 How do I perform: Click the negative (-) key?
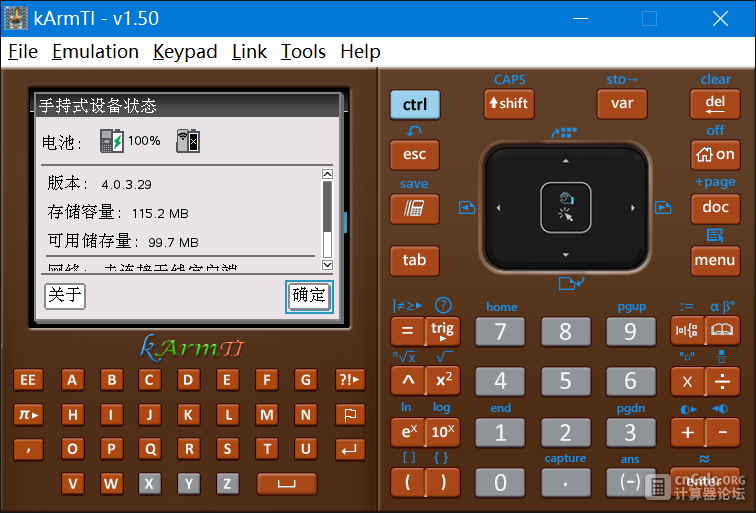[630, 483]
